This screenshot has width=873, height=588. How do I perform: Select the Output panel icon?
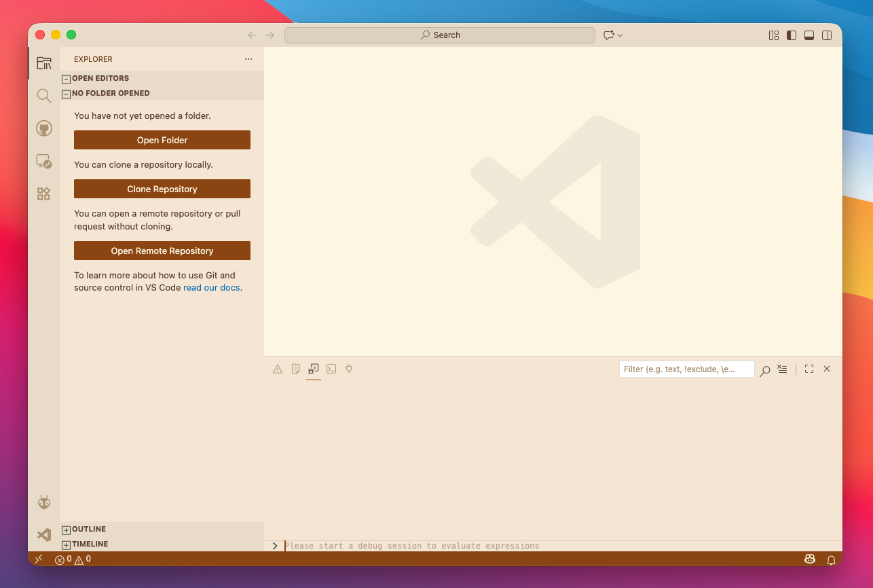(295, 369)
